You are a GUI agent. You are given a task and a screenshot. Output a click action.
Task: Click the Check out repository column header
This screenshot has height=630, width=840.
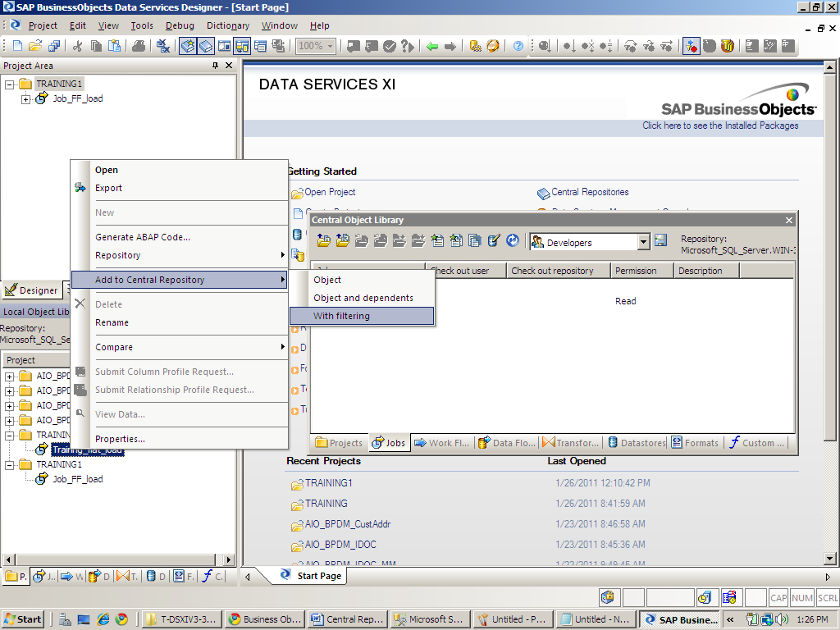558,271
